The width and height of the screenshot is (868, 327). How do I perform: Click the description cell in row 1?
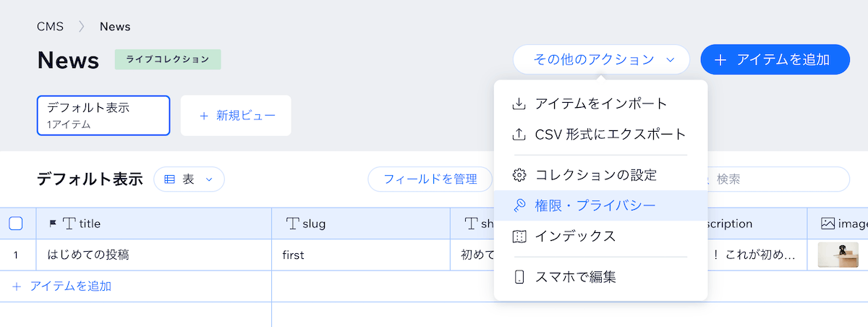(757, 255)
